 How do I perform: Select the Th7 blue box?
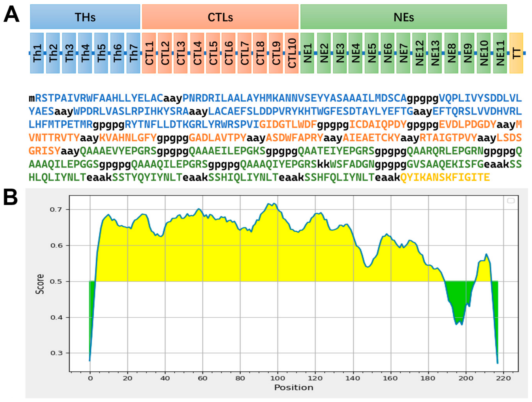coord(133,53)
